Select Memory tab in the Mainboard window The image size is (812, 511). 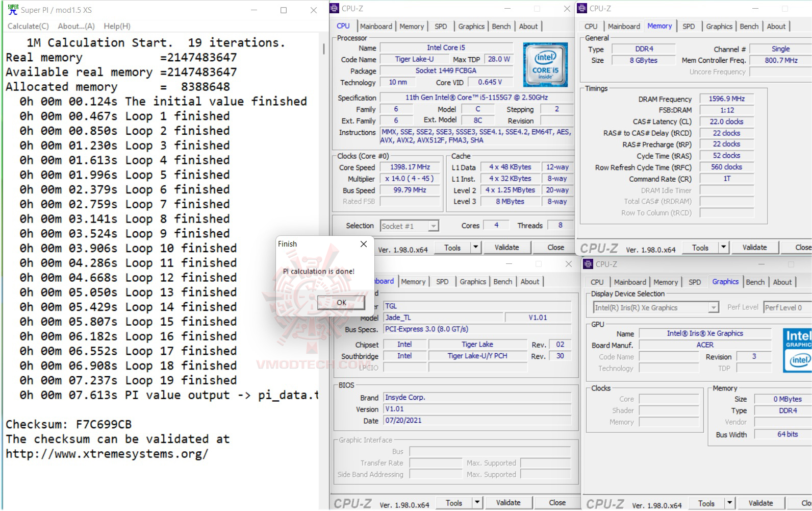[413, 282]
